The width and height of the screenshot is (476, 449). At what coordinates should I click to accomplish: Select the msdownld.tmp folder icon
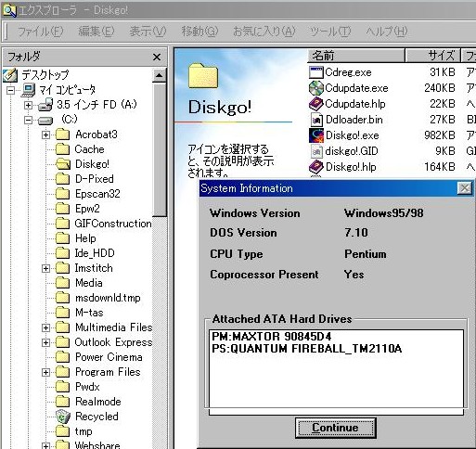coord(63,298)
